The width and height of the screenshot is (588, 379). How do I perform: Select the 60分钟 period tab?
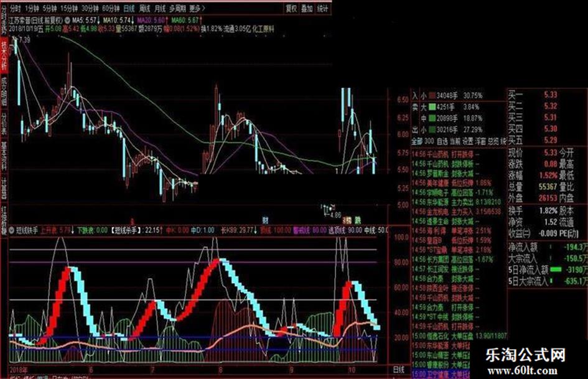[111, 8]
